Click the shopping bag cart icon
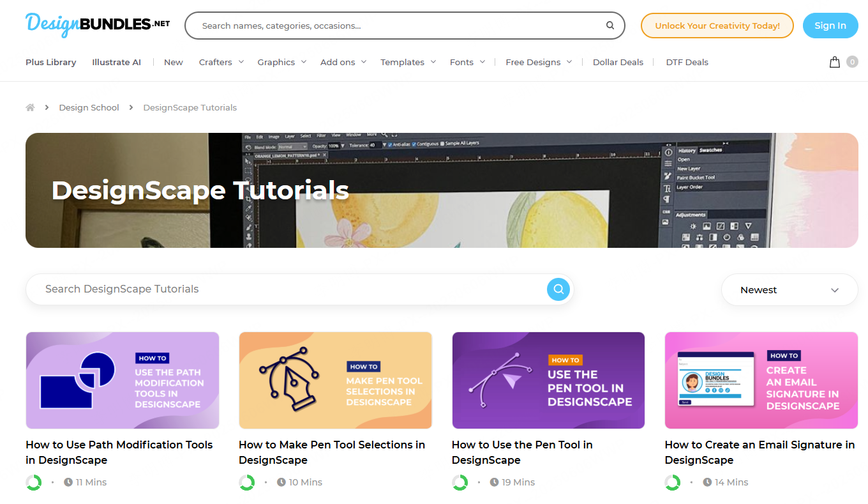The image size is (868, 504). (834, 62)
